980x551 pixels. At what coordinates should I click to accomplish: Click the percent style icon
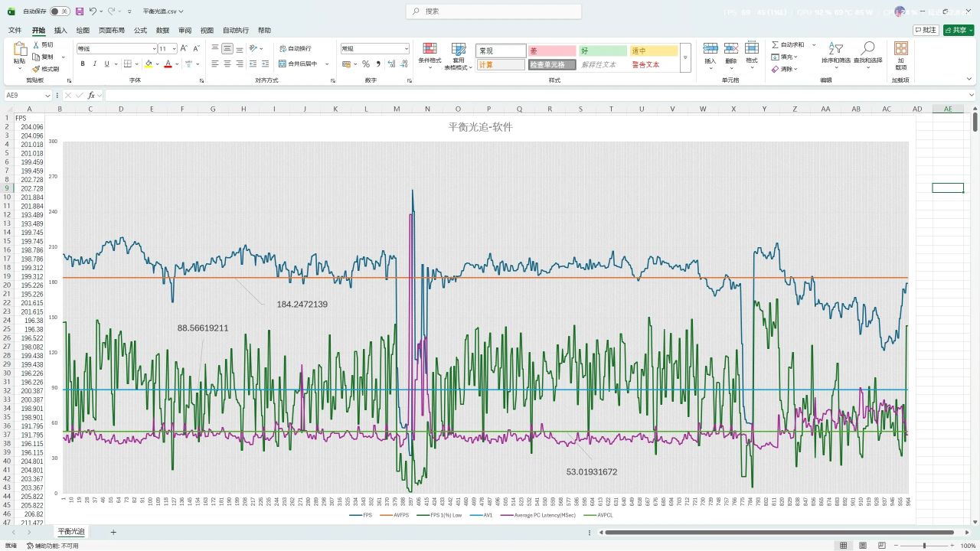pyautogui.click(x=366, y=64)
